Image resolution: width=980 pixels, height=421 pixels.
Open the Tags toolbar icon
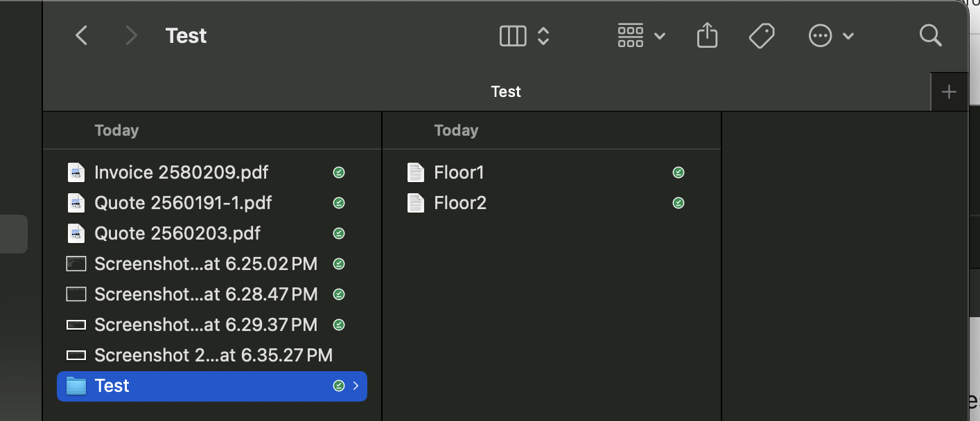(x=762, y=35)
